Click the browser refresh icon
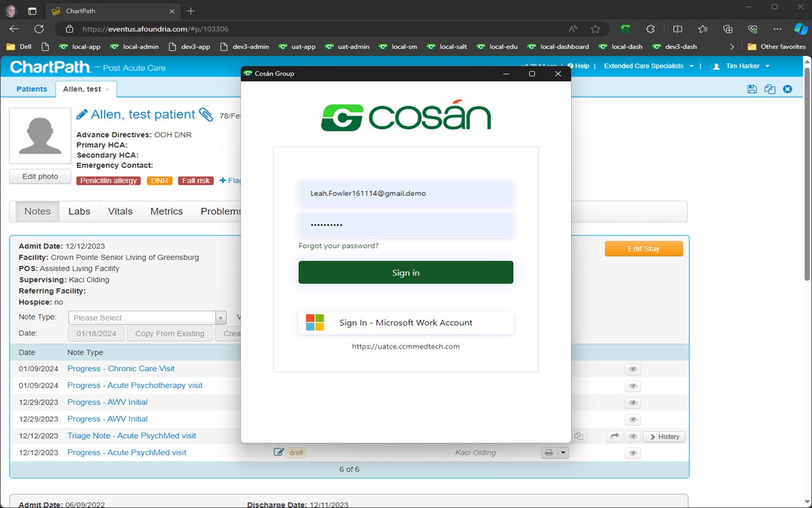The height and width of the screenshot is (508, 812). coord(39,29)
